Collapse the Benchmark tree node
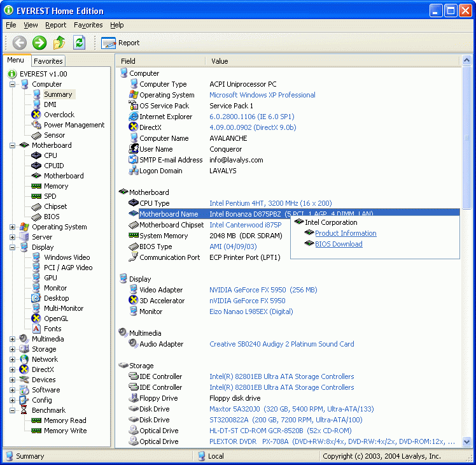 click(x=13, y=410)
